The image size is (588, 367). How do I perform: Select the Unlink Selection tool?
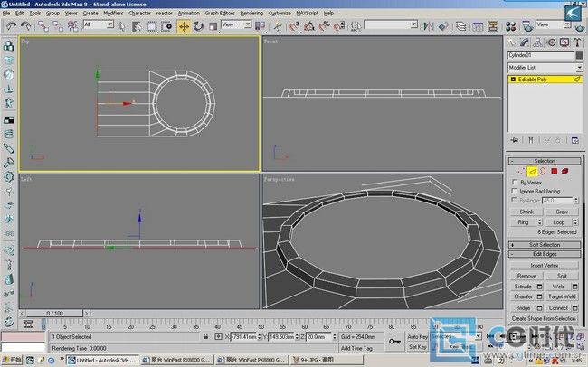coord(58,26)
